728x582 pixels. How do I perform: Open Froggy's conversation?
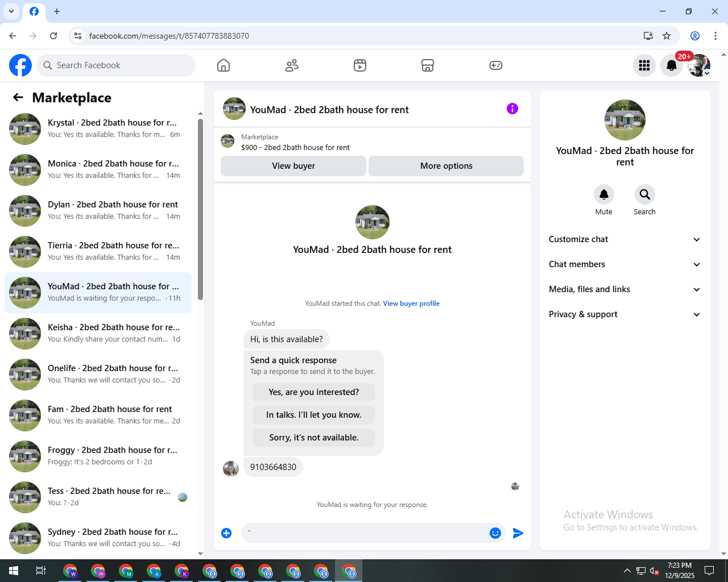pyautogui.click(x=98, y=456)
